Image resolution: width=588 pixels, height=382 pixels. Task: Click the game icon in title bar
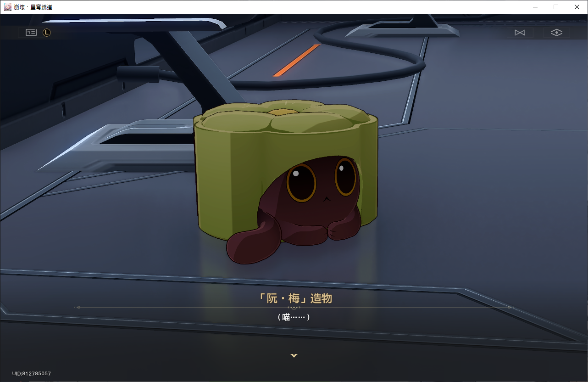(x=7, y=7)
